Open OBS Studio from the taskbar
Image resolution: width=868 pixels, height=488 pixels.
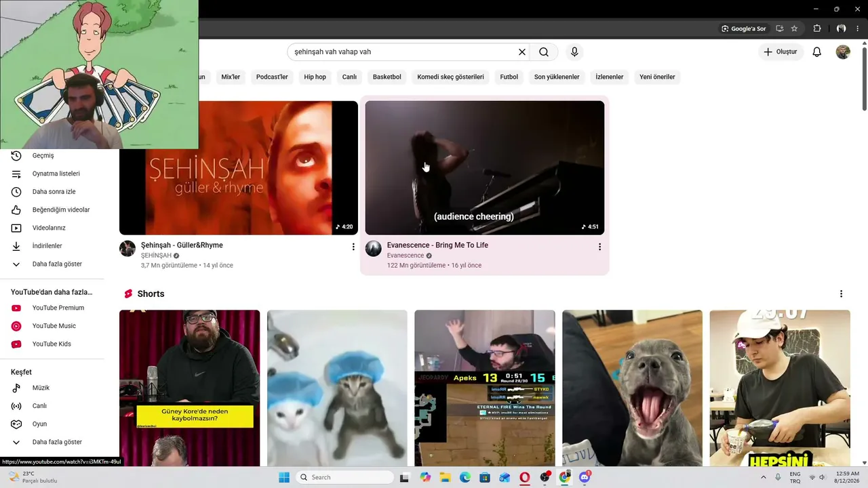tap(545, 477)
